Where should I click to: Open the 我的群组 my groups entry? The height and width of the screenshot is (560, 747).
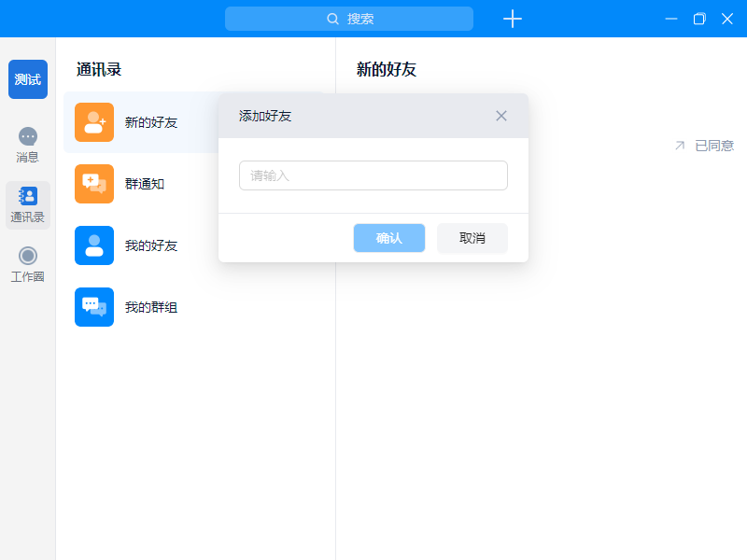point(151,307)
